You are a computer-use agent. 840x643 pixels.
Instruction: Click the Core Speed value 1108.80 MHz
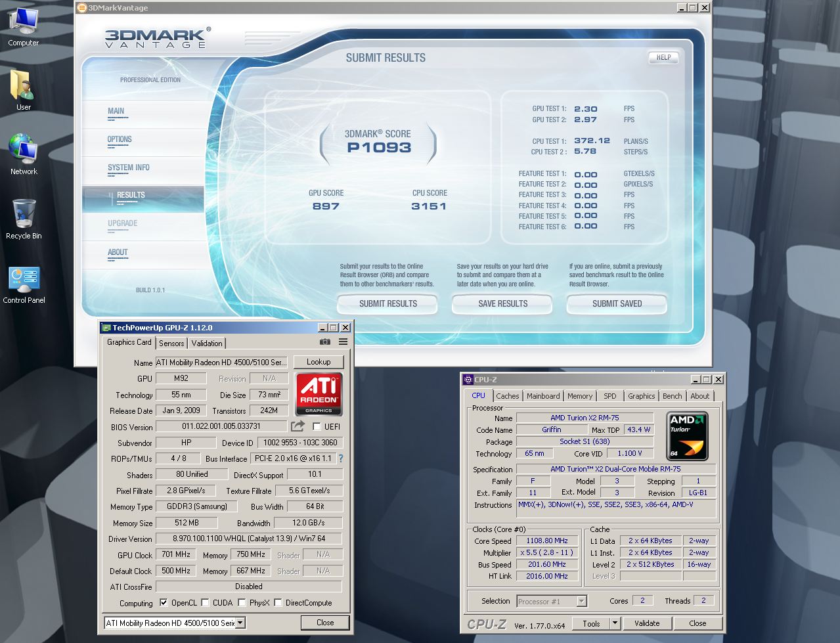[547, 541]
